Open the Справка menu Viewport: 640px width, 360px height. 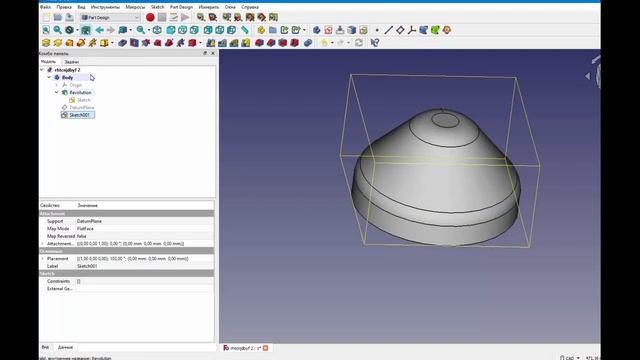coord(250,7)
